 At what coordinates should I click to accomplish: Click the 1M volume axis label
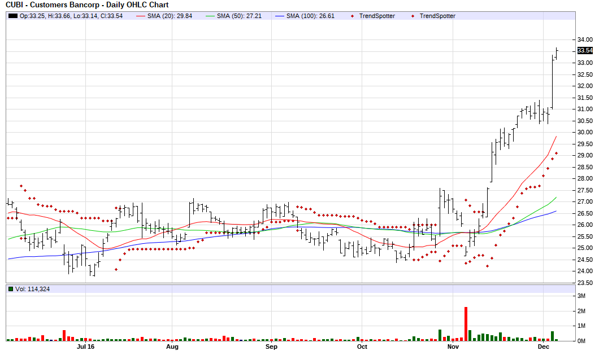tap(581, 326)
